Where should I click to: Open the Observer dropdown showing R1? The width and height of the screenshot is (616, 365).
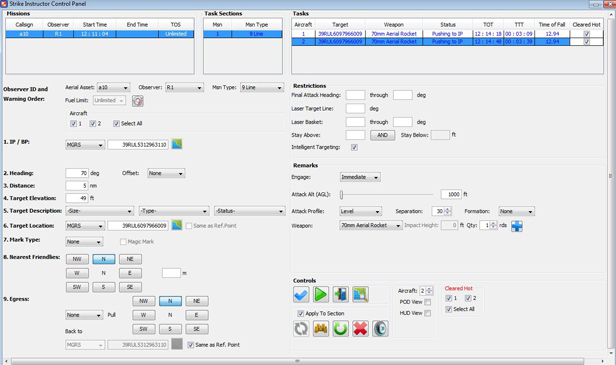click(184, 87)
